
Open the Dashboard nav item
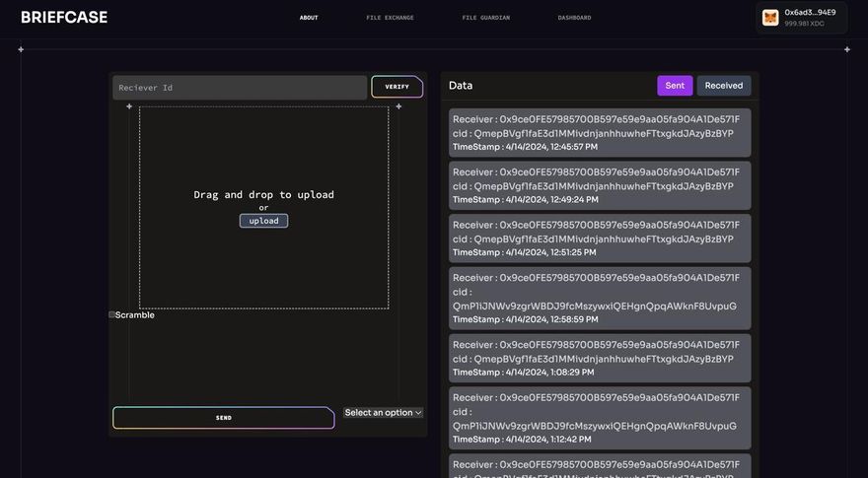(575, 18)
